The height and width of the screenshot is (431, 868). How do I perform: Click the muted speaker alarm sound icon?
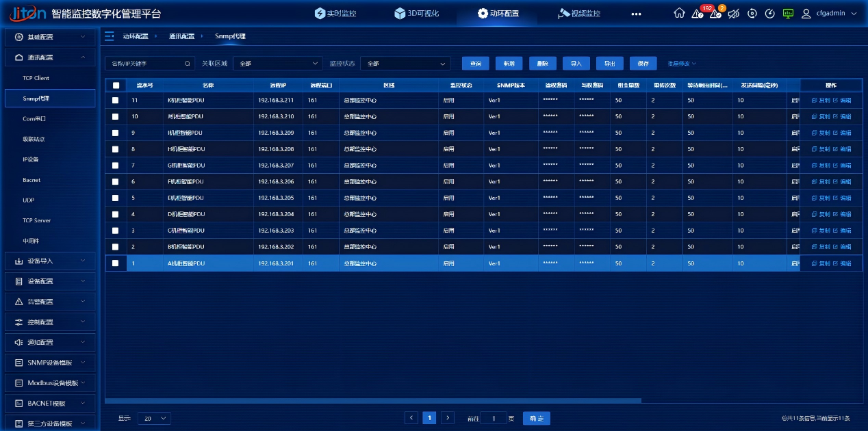[734, 13]
